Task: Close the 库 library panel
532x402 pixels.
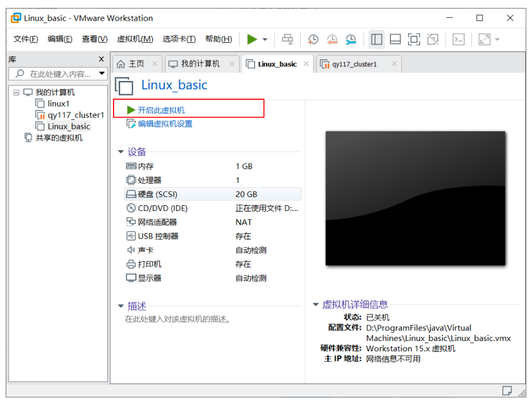Action: tap(101, 59)
